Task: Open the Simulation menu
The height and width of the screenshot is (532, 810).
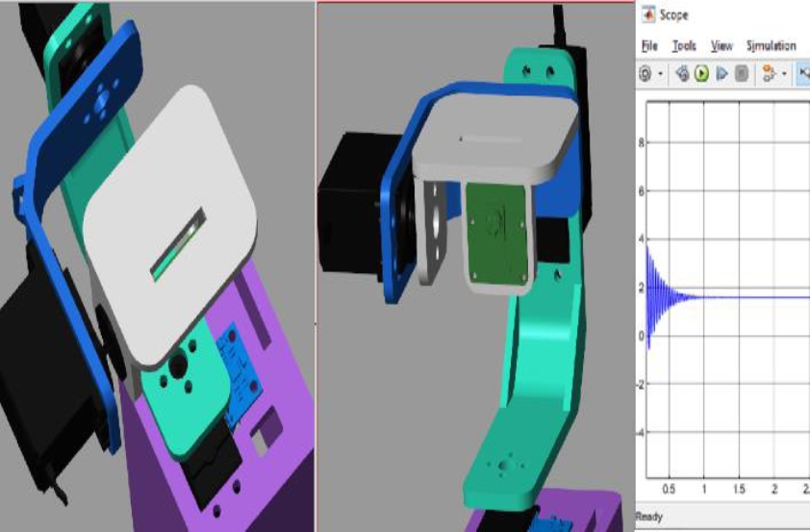Action: [x=771, y=45]
